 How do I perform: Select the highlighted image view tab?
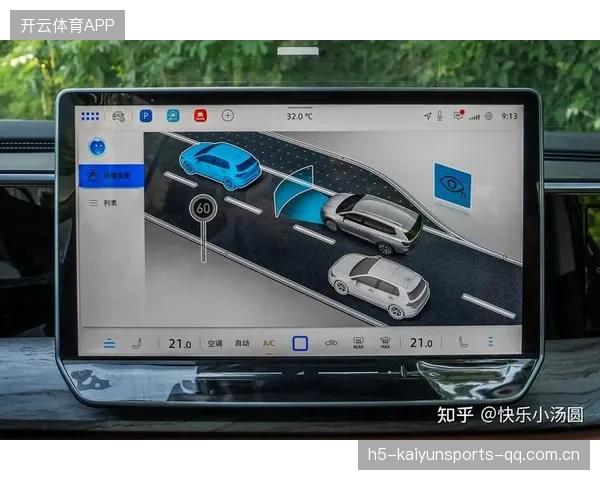click(x=111, y=176)
